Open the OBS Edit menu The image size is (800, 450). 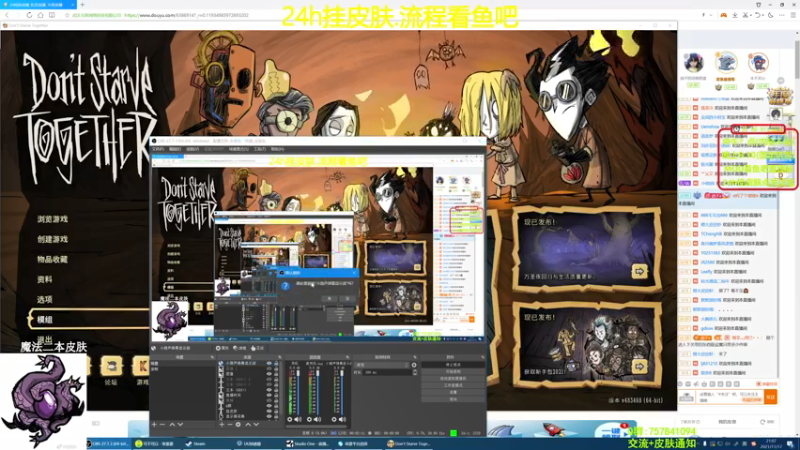click(x=175, y=149)
